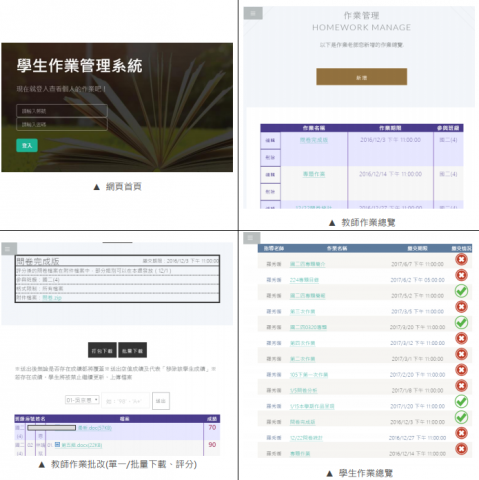Click the docx file icon in submissions table

tap(57, 445)
